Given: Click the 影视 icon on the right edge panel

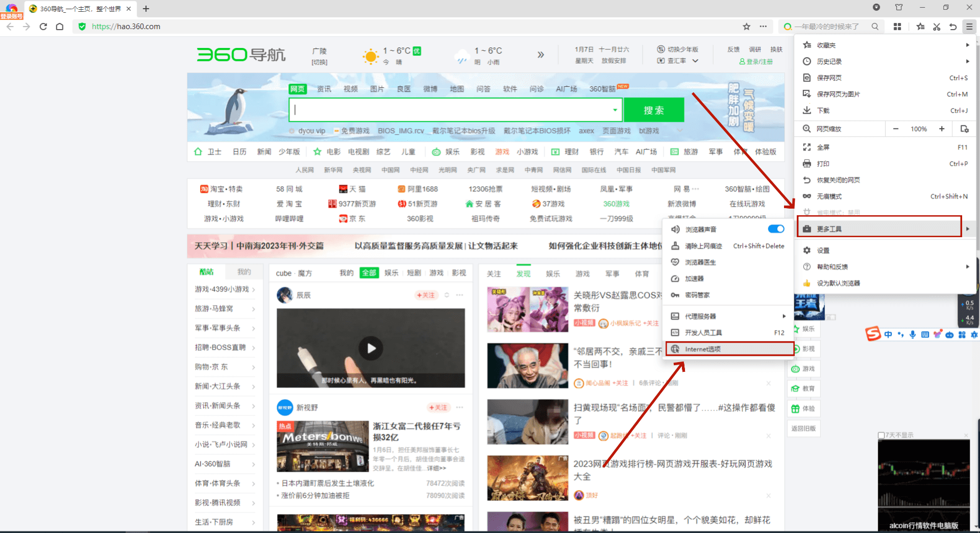Looking at the screenshot, I should pos(804,348).
